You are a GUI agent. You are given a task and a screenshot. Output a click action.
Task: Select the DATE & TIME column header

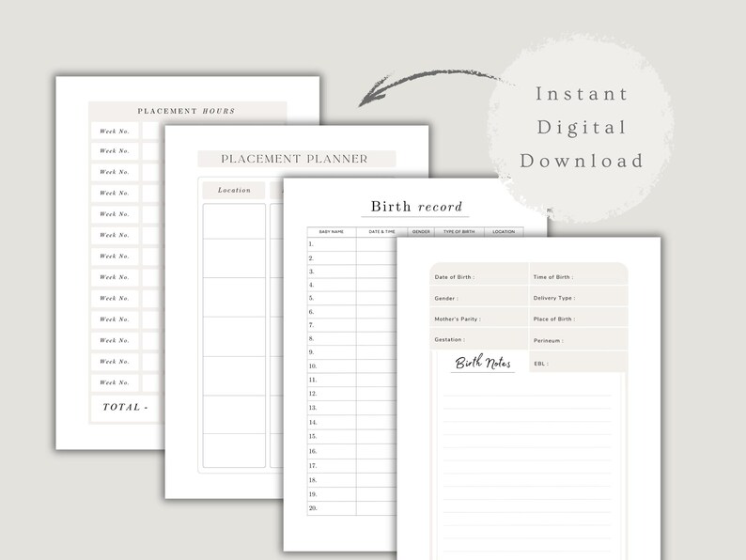pos(382,232)
